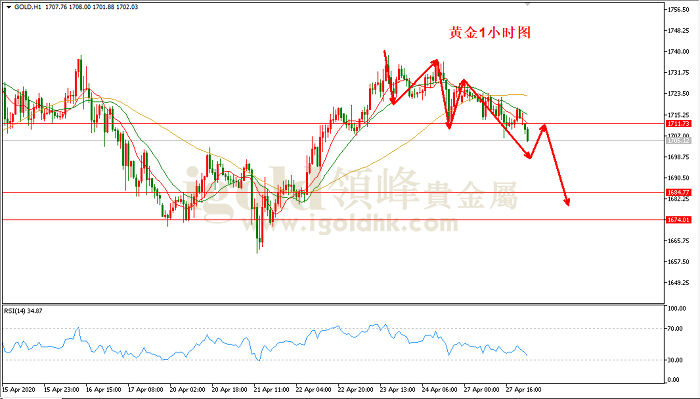
Task: Click the 1649.25 price axis label
Action: [x=679, y=283]
